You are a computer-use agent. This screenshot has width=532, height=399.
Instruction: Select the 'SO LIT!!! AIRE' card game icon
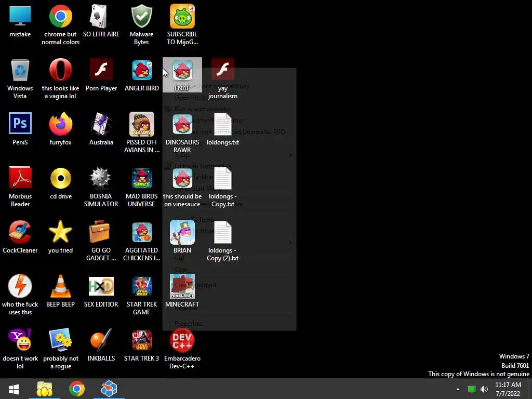(x=101, y=16)
